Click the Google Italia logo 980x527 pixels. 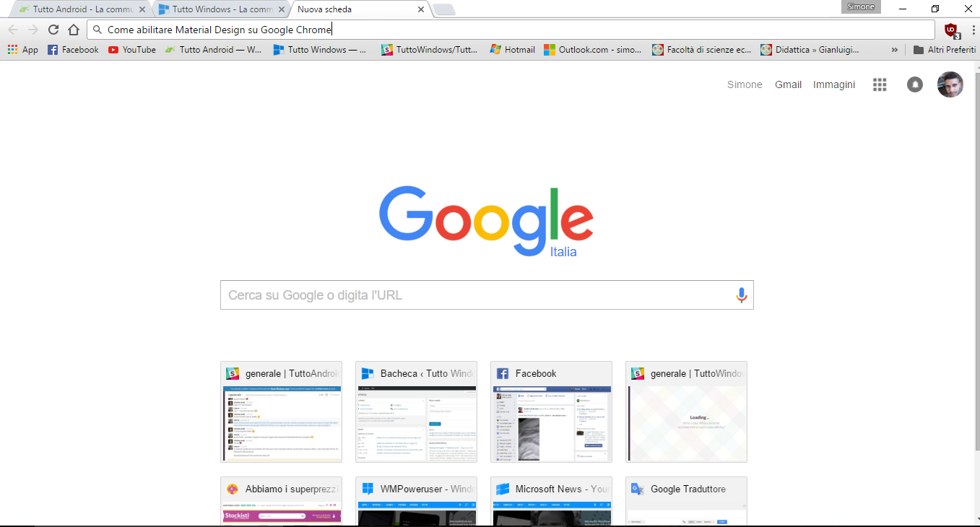click(x=486, y=221)
